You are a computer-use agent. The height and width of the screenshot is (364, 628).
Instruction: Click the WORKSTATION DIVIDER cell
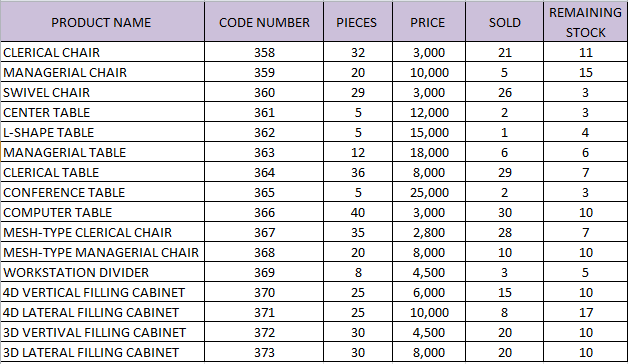(103, 272)
